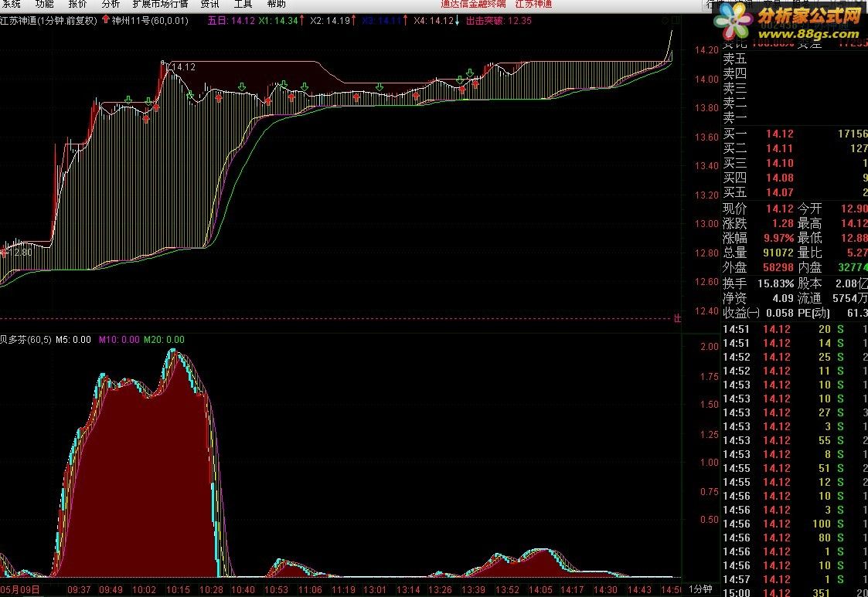Click the 卖五 ask row label
Viewport: 868px width, 597px height.
point(735,58)
